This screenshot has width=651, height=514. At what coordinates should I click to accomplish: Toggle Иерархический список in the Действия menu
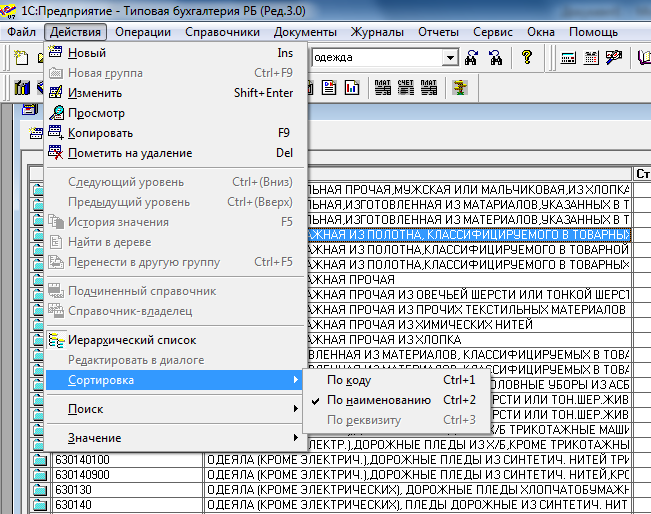(x=175, y=340)
